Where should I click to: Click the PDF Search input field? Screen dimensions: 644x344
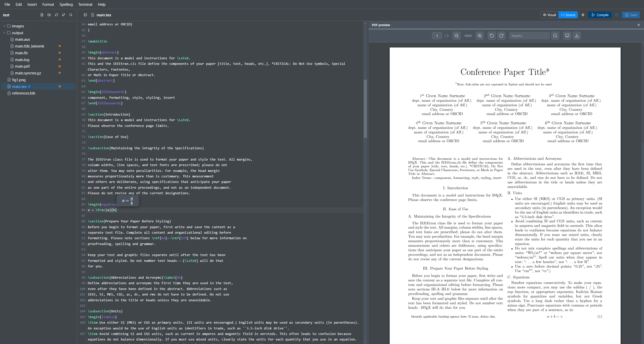tap(529, 36)
